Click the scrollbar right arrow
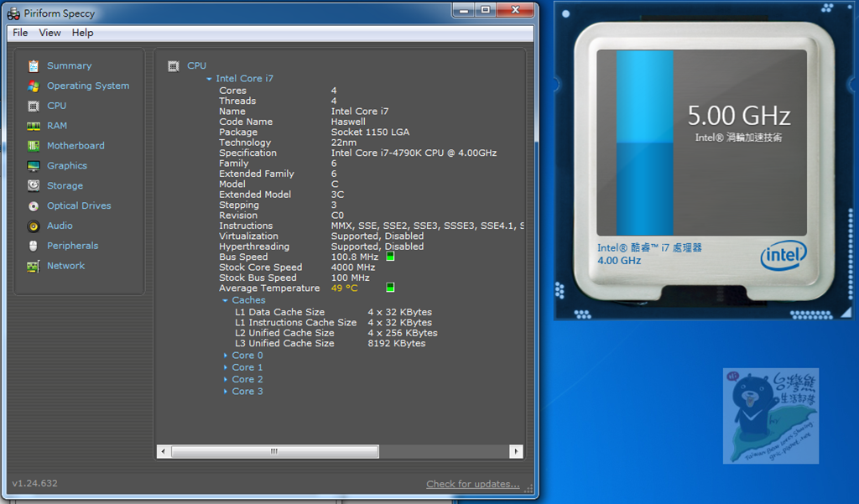 [516, 451]
